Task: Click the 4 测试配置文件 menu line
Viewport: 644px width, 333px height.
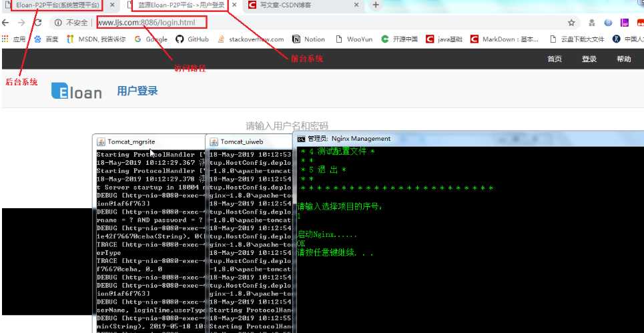Action: 337,152
